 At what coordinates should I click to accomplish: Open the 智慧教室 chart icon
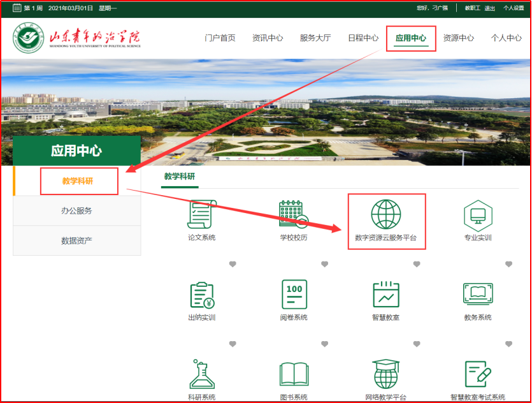click(x=385, y=295)
